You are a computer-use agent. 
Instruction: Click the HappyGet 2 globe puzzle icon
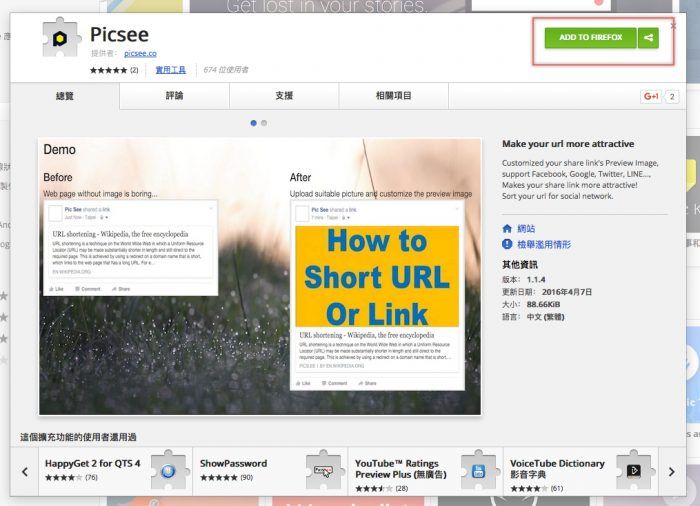[x=168, y=471]
